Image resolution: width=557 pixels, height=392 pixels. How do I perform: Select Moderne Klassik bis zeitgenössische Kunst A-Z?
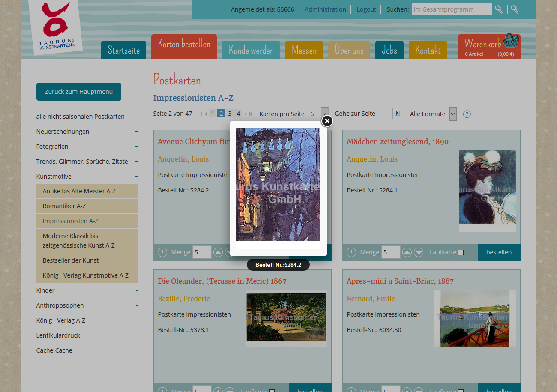click(x=87, y=241)
